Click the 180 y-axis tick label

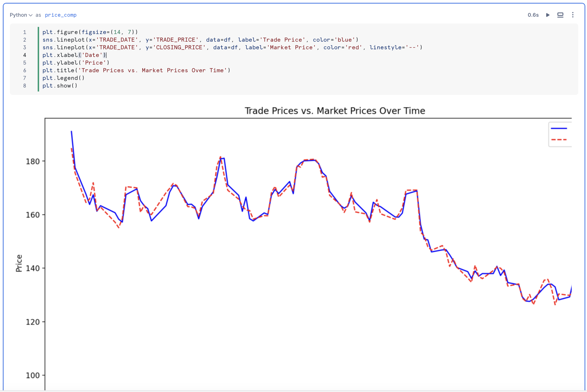tap(33, 161)
